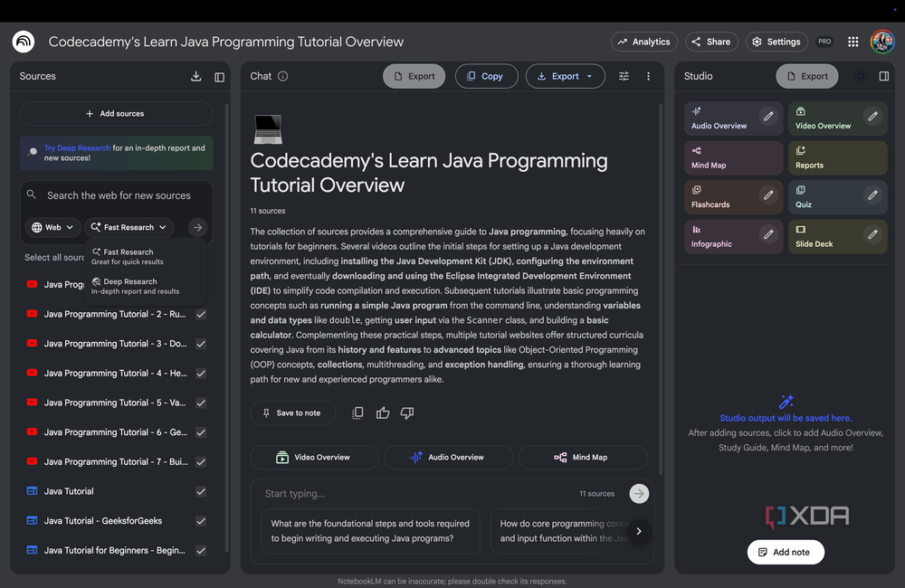The image size is (905, 588).
Task: Edit Flashcards with the pencil icon
Action: pos(768,195)
